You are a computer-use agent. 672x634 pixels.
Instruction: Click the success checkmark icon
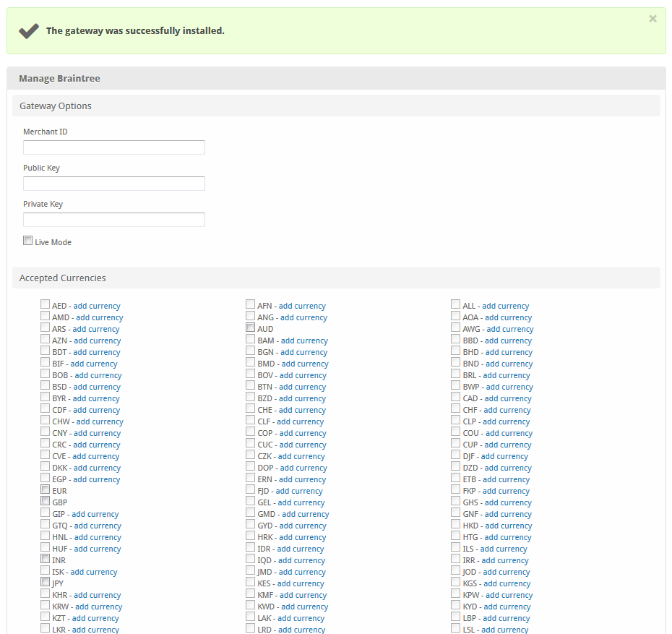point(29,30)
